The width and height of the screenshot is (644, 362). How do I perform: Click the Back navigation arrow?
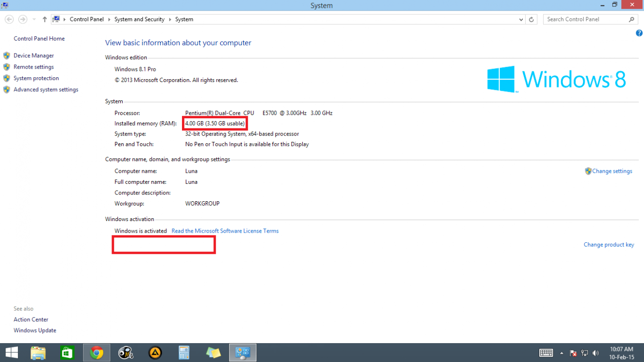(x=9, y=19)
